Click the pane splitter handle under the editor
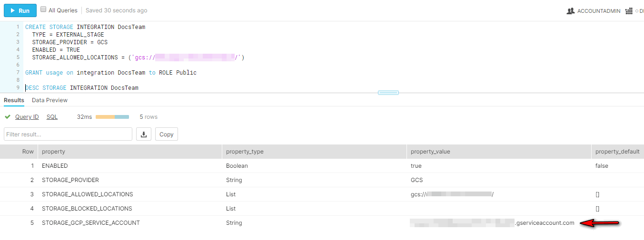The width and height of the screenshot is (644, 240). click(x=388, y=93)
